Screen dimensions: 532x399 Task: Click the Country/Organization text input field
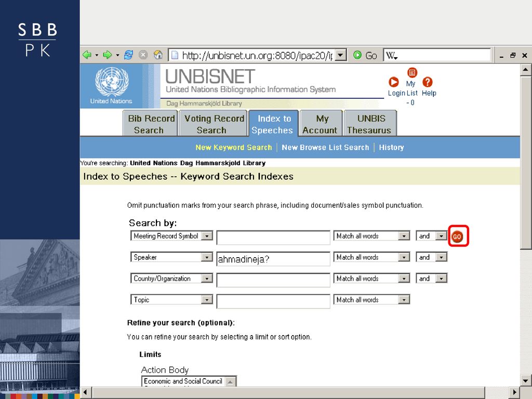273,280
